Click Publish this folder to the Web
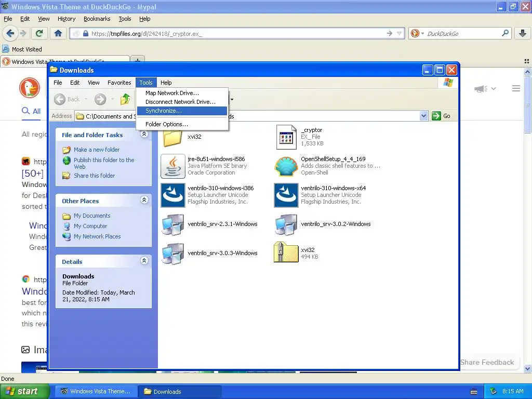 click(x=104, y=163)
